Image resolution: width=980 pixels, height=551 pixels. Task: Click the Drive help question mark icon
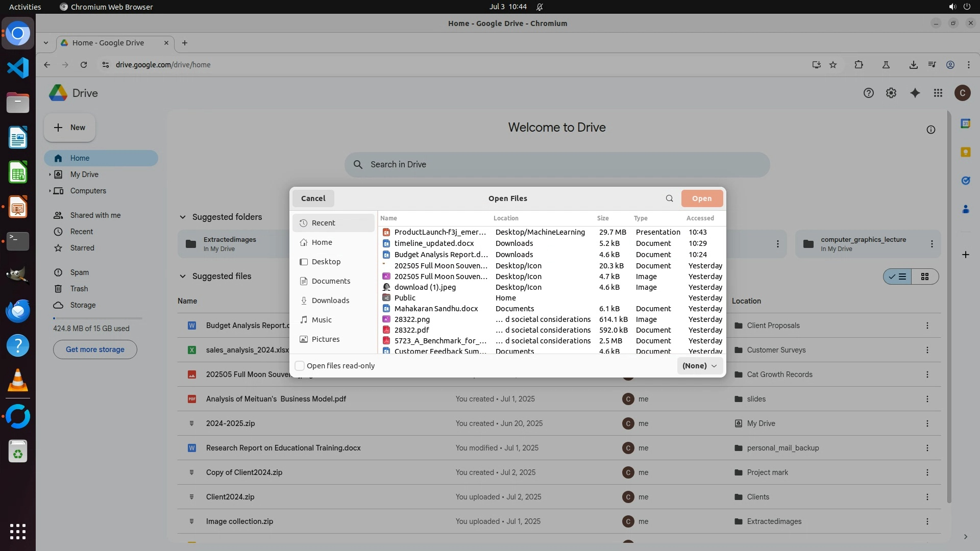click(x=868, y=93)
